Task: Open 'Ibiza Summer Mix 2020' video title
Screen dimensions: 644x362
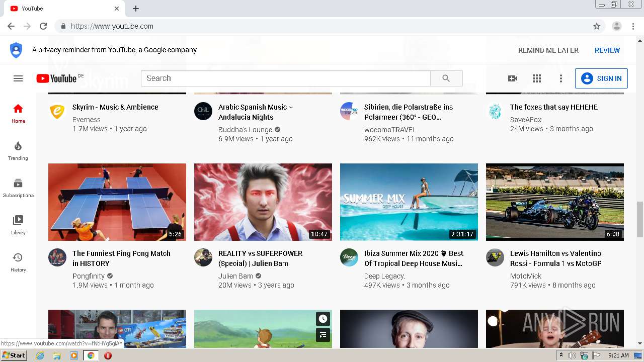Action: (414, 258)
